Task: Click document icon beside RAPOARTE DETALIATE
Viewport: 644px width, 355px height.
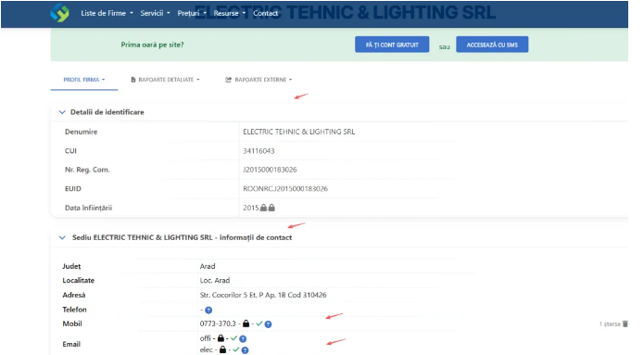Action: pyautogui.click(x=133, y=80)
